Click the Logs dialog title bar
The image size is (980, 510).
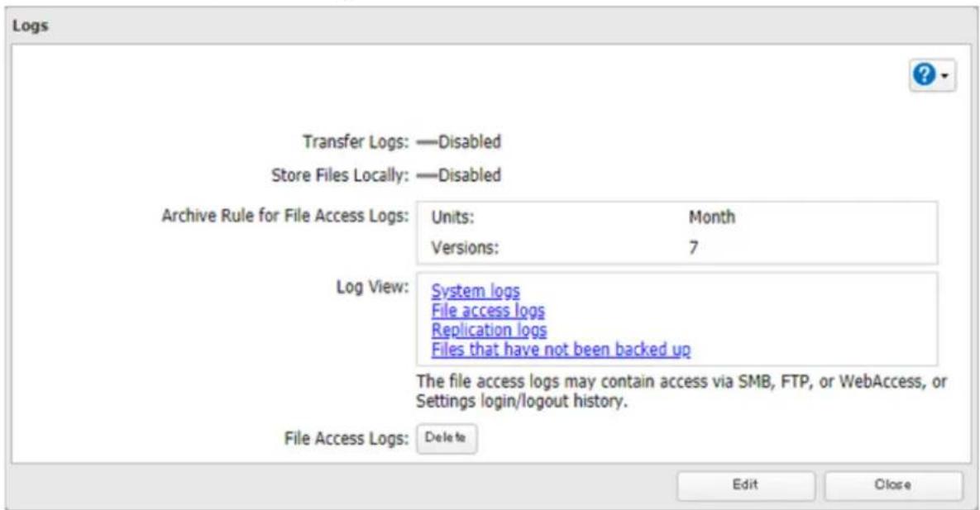(x=490, y=26)
